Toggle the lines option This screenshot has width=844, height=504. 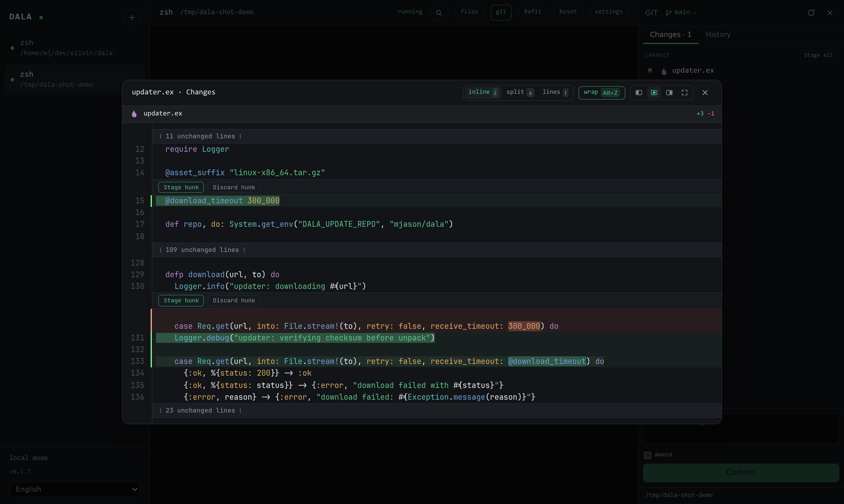pyautogui.click(x=555, y=92)
